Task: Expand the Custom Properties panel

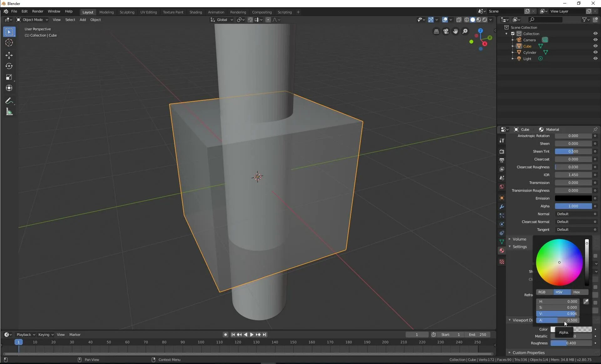Action: (528, 352)
